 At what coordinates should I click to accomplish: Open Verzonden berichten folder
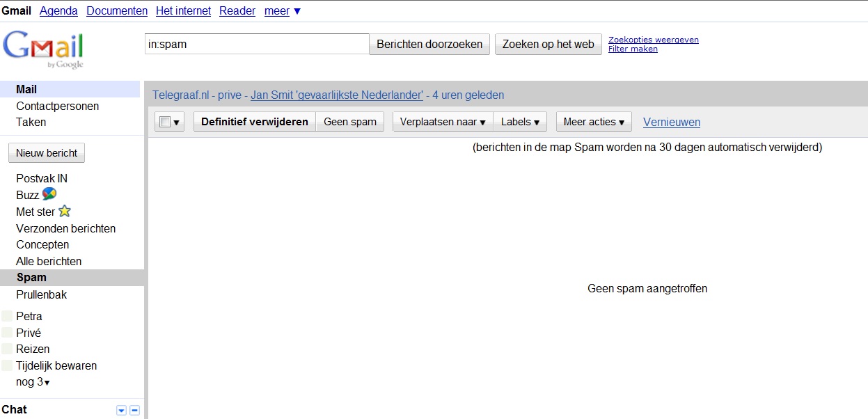pyautogui.click(x=66, y=228)
